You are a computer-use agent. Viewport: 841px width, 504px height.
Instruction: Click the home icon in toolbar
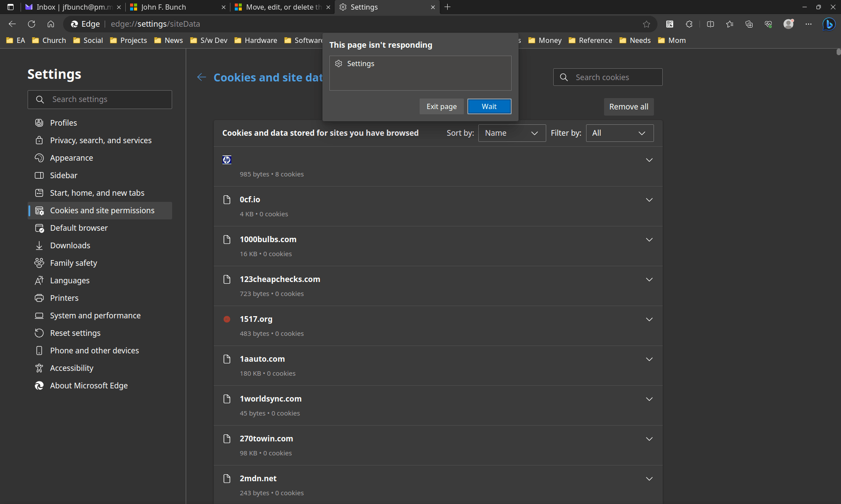point(51,24)
